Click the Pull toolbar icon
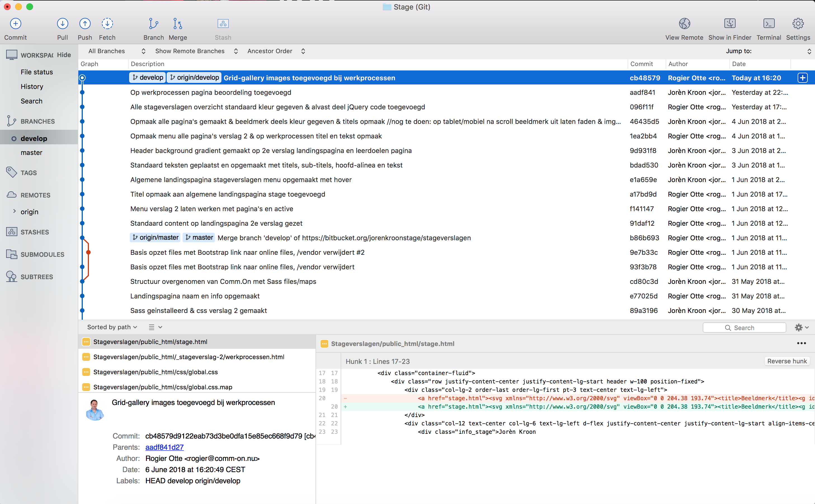This screenshot has height=504, width=815. 62,24
